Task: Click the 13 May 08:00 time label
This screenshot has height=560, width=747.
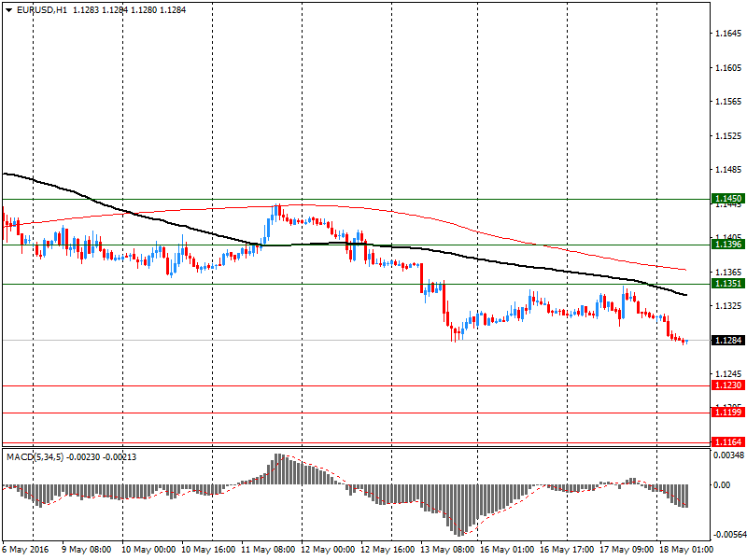Action: pyautogui.click(x=447, y=550)
